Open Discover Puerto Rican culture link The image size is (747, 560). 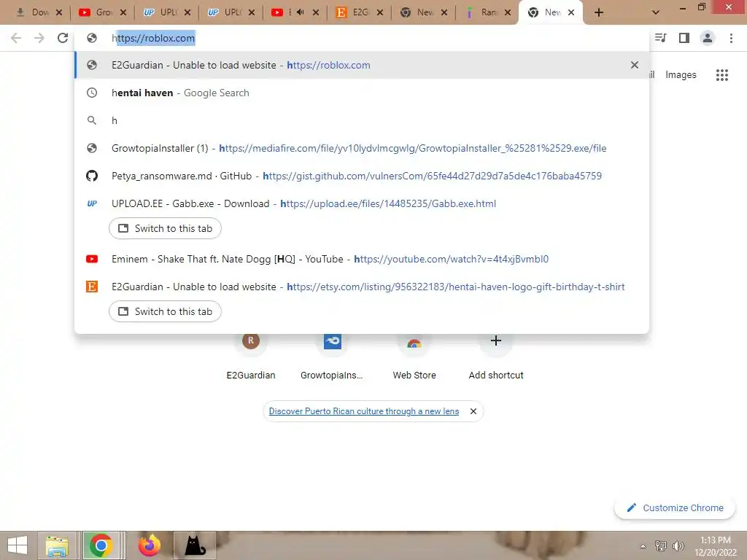pyautogui.click(x=363, y=411)
